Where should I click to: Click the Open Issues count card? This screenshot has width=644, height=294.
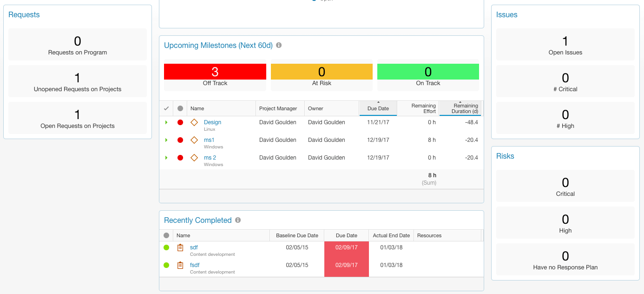click(565, 44)
